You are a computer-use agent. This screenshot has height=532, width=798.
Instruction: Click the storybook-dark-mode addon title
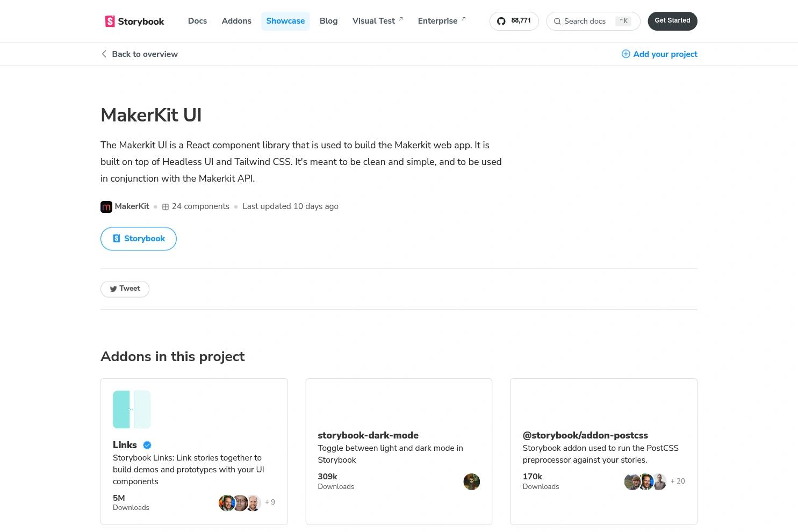coord(368,435)
